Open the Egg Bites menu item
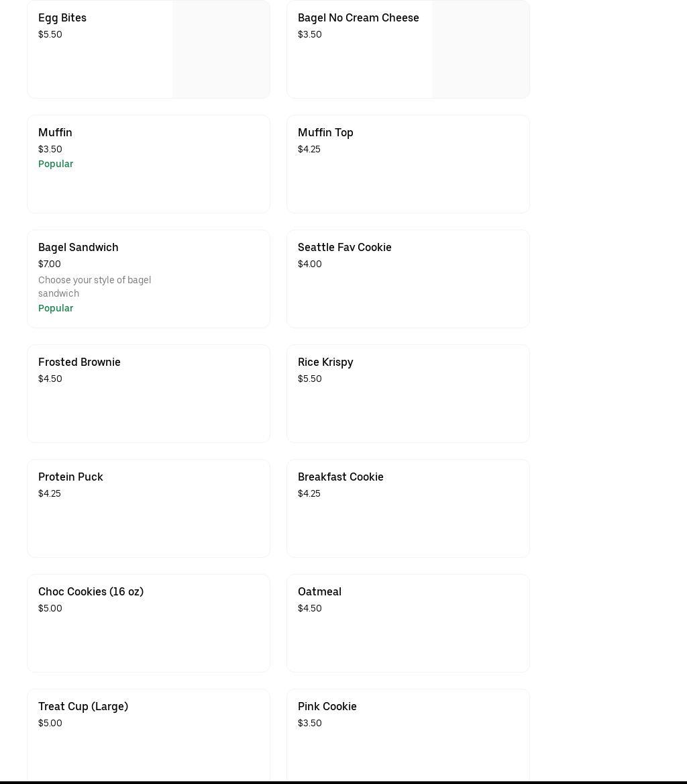The image size is (687, 784). click(x=62, y=18)
